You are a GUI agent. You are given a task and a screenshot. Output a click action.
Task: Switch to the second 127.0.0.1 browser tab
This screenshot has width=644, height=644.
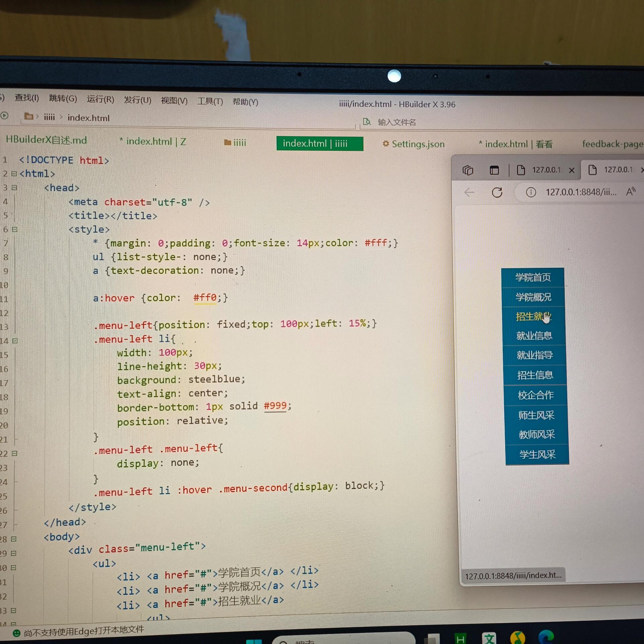(x=613, y=170)
